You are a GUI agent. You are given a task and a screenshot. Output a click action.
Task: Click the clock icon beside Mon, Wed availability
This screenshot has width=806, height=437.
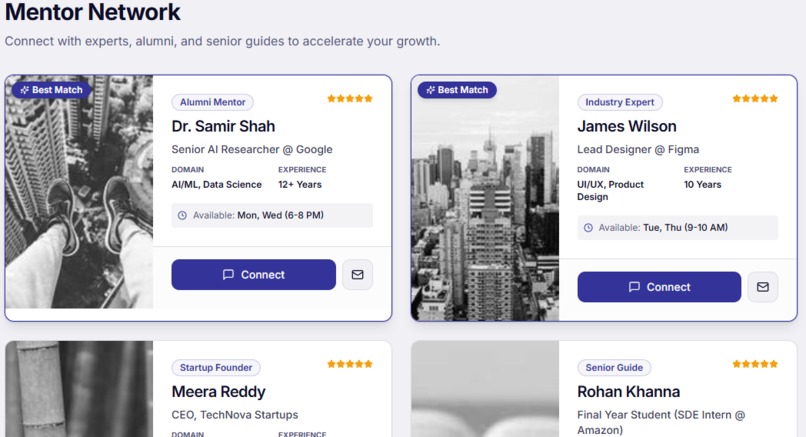click(x=182, y=215)
